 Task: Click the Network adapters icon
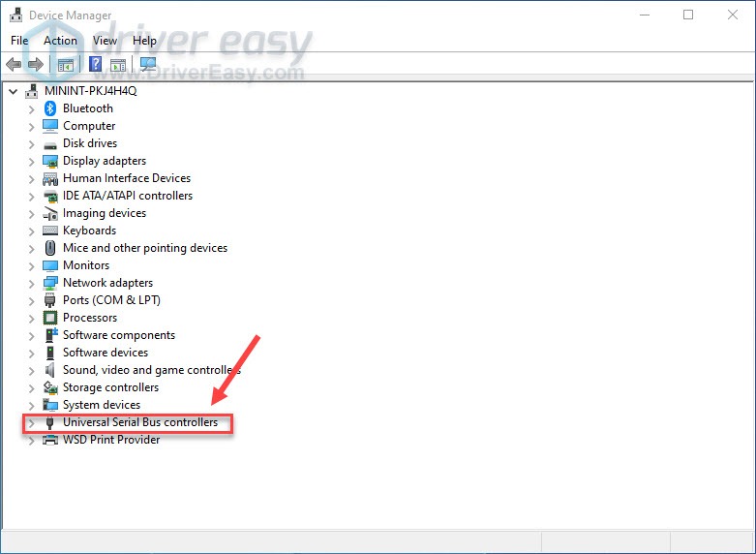(x=50, y=283)
